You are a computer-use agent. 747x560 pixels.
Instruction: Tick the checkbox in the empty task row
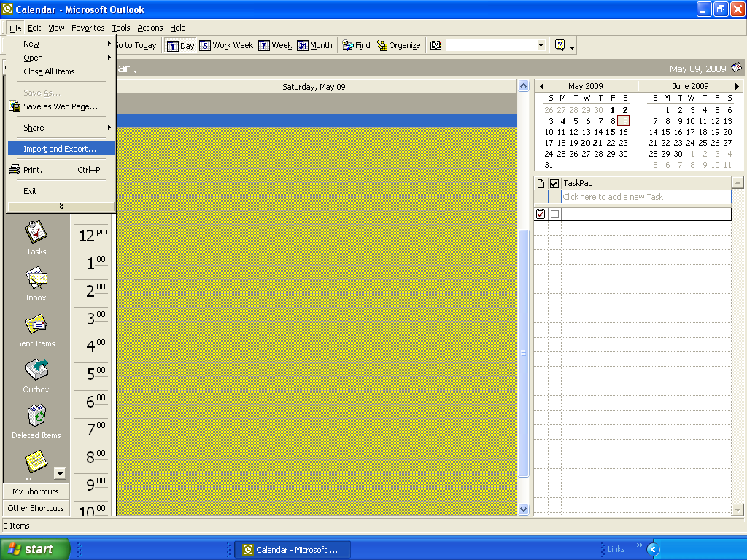pyautogui.click(x=554, y=214)
